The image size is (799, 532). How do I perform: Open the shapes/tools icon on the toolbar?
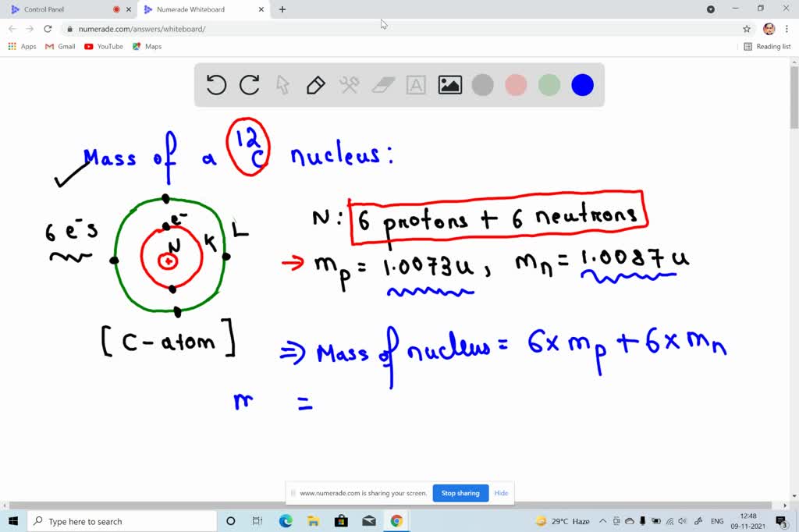coord(349,84)
